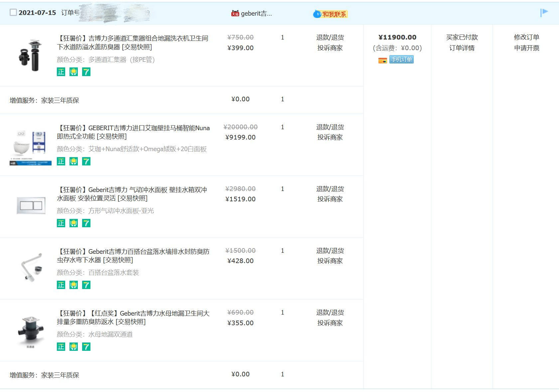Click the payment card icon under ¥11900.00
559x392 pixels.
click(x=382, y=60)
